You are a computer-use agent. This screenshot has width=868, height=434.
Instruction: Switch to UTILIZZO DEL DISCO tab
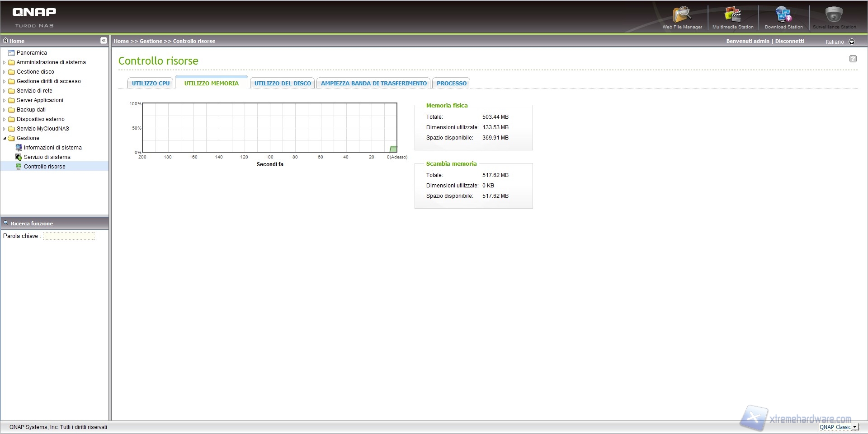click(283, 84)
